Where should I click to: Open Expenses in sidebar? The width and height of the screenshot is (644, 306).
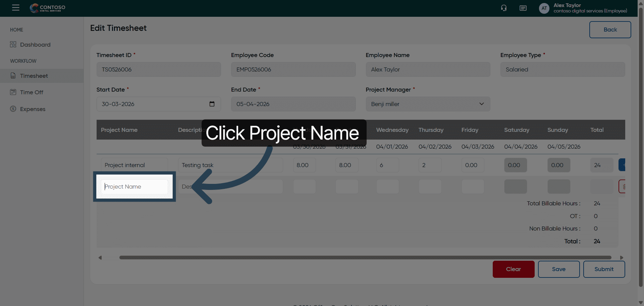tap(33, 109)
